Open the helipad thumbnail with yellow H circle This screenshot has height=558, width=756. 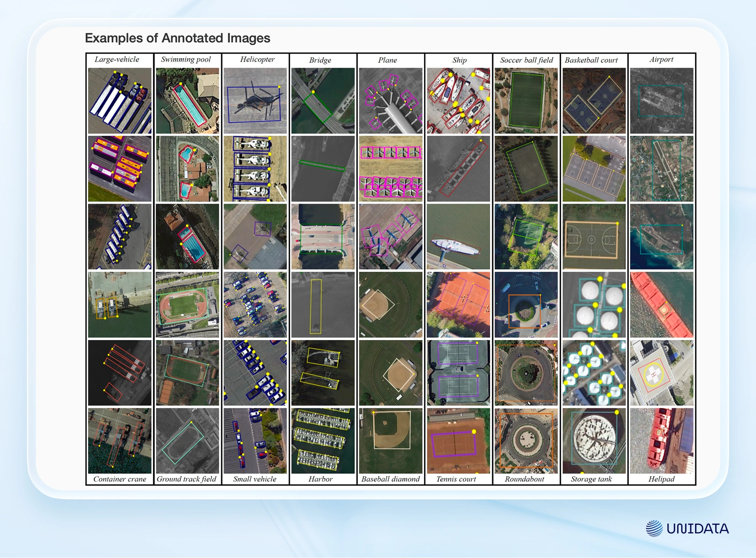[x=661, y=373]
